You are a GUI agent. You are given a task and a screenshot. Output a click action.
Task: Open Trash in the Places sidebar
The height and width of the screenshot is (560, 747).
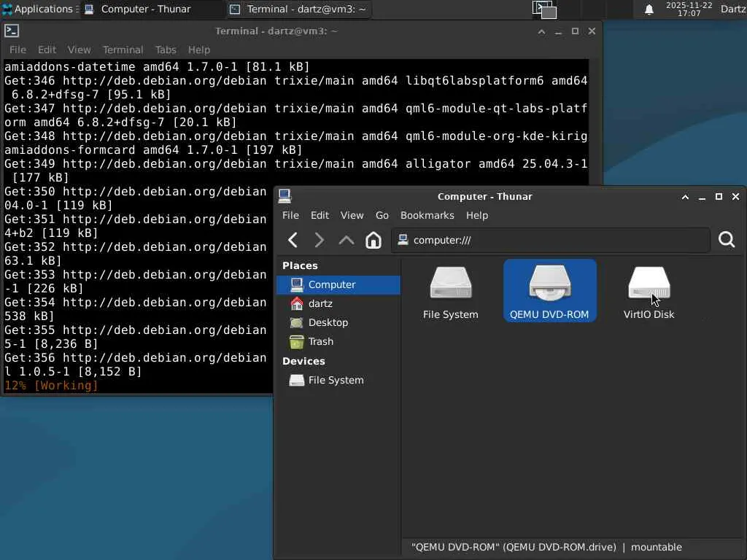[338, 342]
